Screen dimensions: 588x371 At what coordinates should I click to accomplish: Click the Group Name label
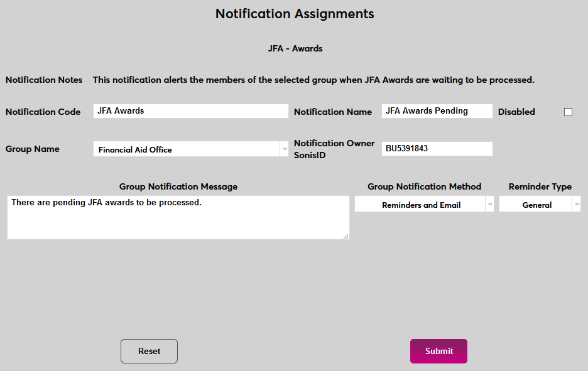click(x=33, y=149)
